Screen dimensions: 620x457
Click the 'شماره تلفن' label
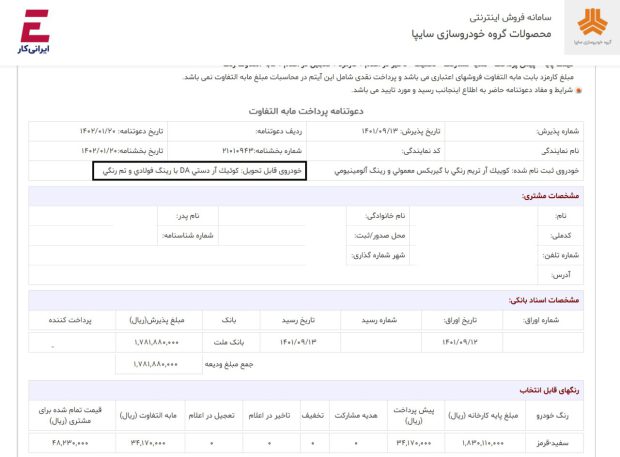click(x=561, y=255)
